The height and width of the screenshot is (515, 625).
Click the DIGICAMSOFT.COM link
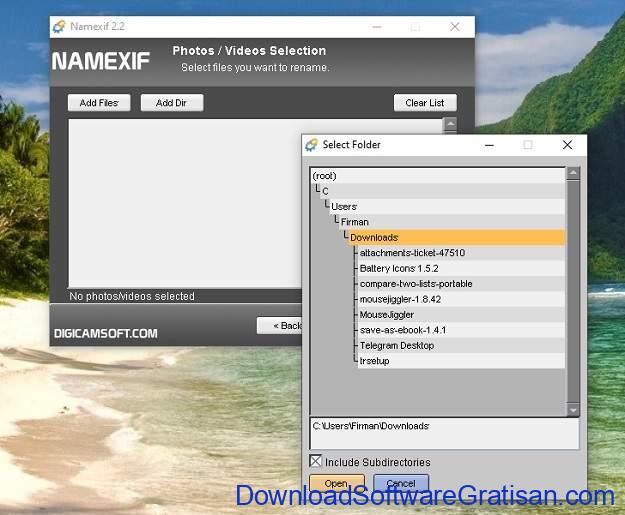(106, 333)
